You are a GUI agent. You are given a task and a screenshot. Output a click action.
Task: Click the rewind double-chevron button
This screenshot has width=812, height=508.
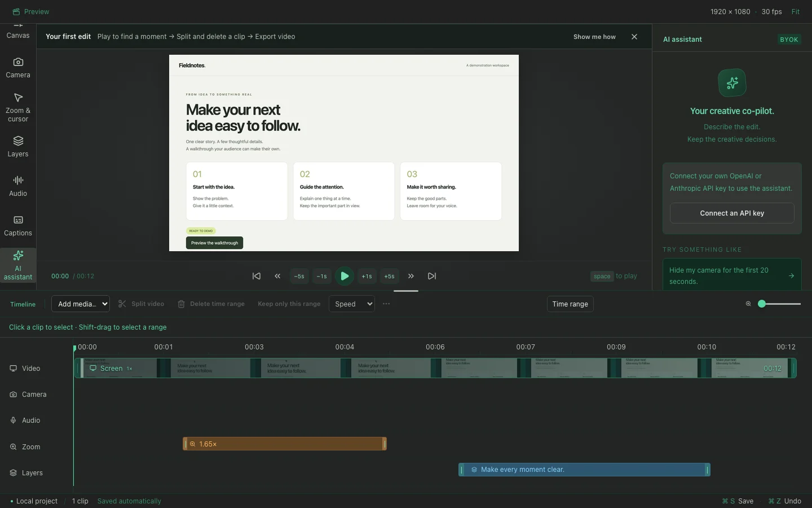coord(277,276)
